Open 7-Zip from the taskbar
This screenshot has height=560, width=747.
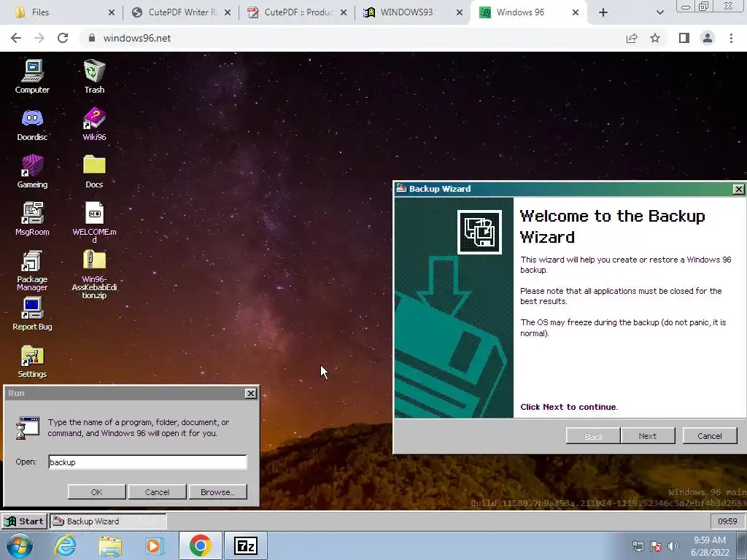(246, 545)
